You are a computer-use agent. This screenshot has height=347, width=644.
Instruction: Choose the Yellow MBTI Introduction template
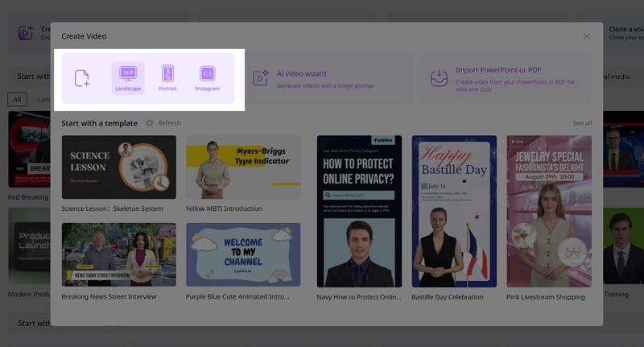242,167
